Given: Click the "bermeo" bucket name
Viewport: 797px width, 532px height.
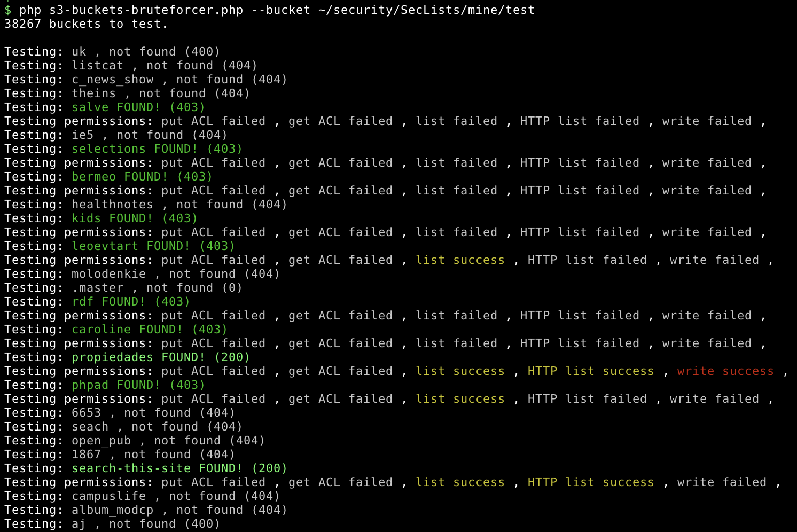Looking at the screenshot, I should (93, 177).
